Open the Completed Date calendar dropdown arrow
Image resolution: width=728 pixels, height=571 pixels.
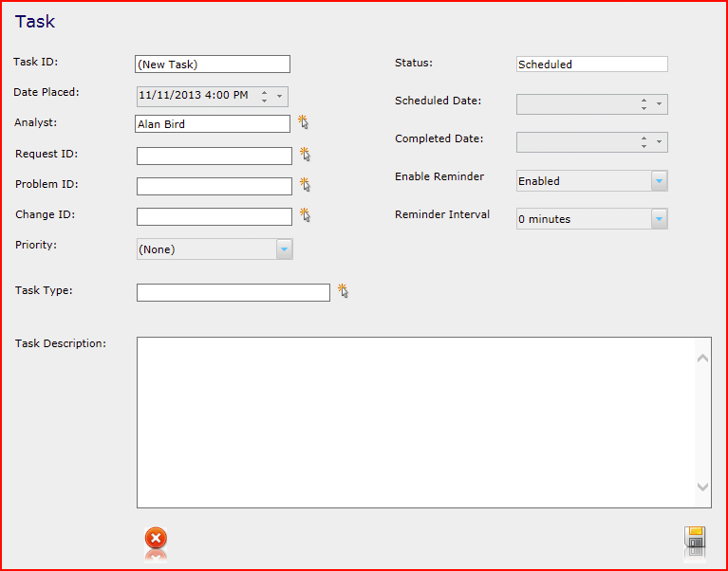coord(660,142)
